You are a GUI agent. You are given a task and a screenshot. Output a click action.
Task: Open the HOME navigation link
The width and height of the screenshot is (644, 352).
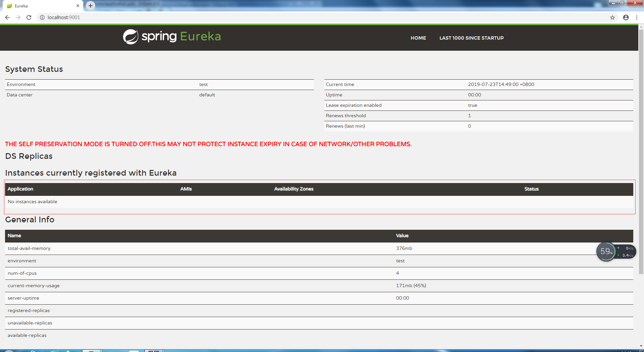point(418,38)
